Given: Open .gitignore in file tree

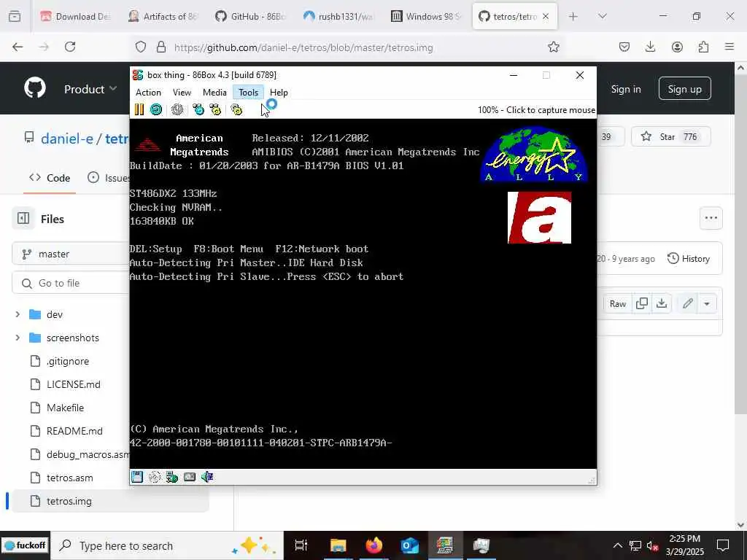Looking at the screenshot, I should point(68,361).
